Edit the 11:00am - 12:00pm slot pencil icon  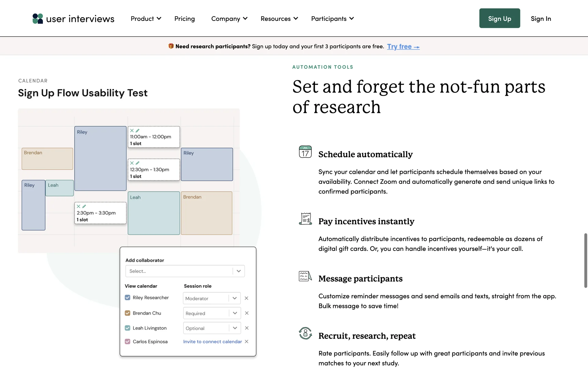pos(138,131)
